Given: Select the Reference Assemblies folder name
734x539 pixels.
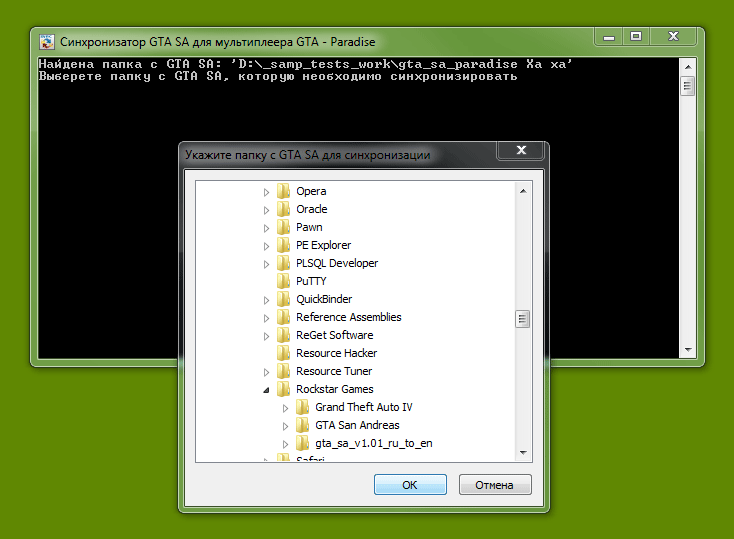Looking at the screenshot, I should [x=349, y=317].
